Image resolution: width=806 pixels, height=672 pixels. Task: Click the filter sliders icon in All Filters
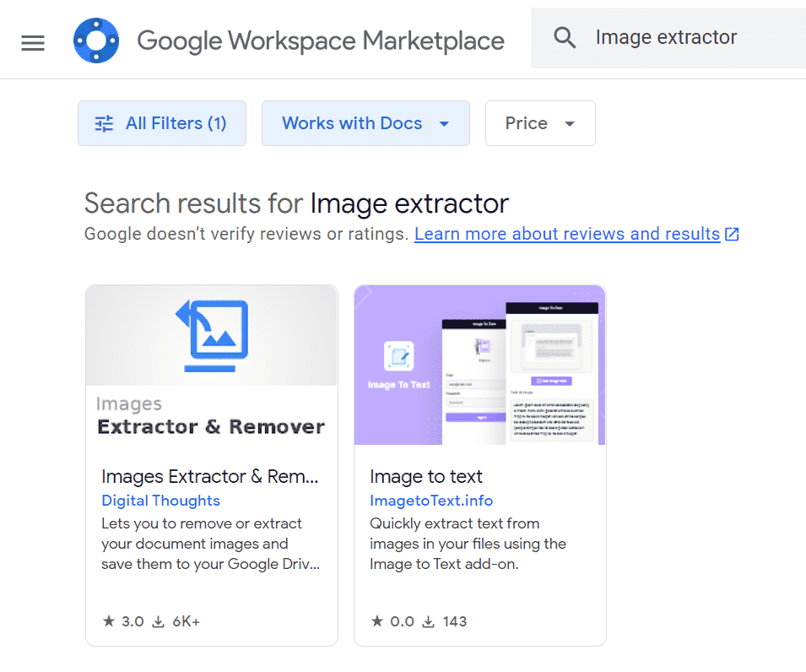(105, 123)
